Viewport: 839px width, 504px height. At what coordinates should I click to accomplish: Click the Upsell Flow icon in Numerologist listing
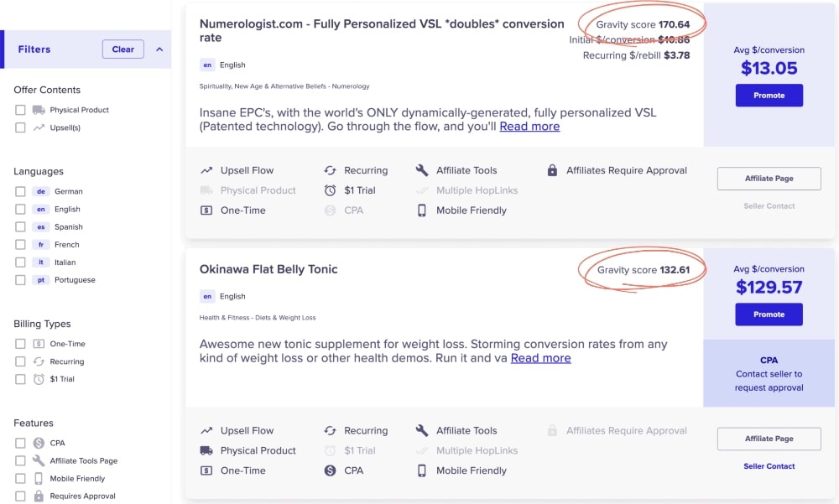206,170
